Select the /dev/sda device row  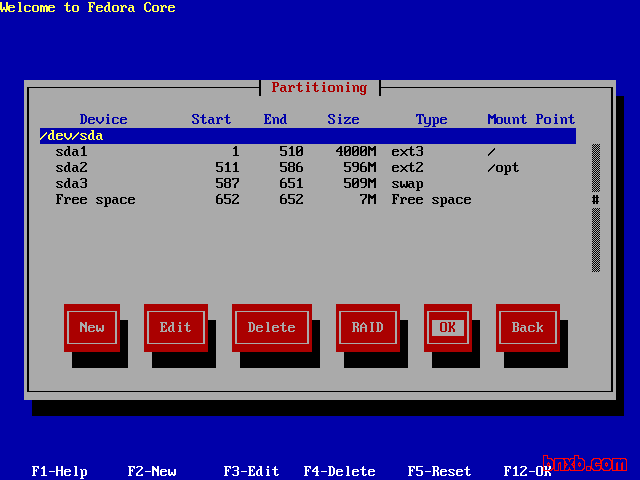point(307,135)
